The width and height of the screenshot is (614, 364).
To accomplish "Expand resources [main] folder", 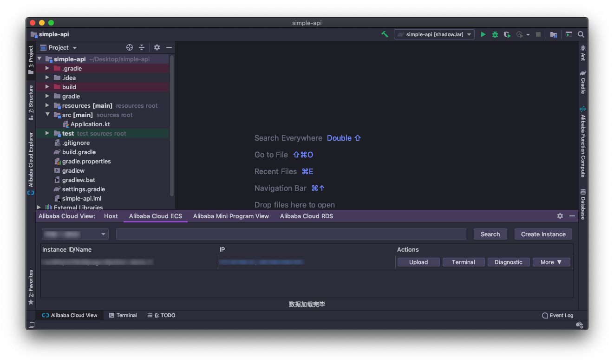I will click(47, 105).
